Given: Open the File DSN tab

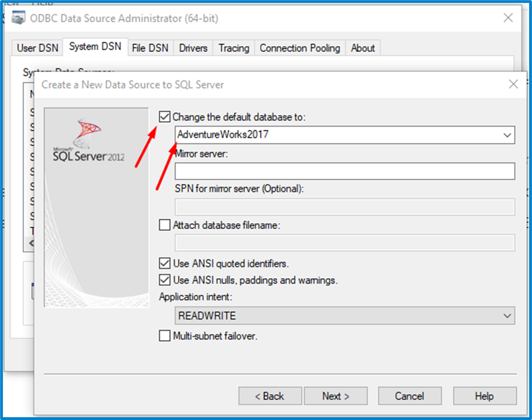Looking at the screenshot, I should (150, 48).
